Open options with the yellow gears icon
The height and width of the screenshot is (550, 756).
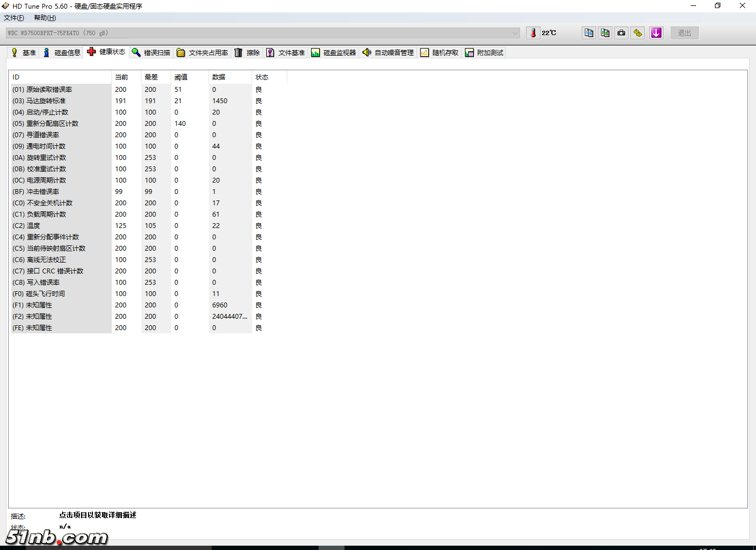(638, 33)
